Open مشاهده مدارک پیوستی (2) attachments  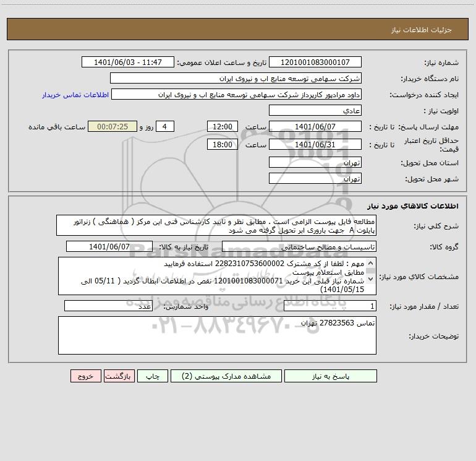[226, 376]
